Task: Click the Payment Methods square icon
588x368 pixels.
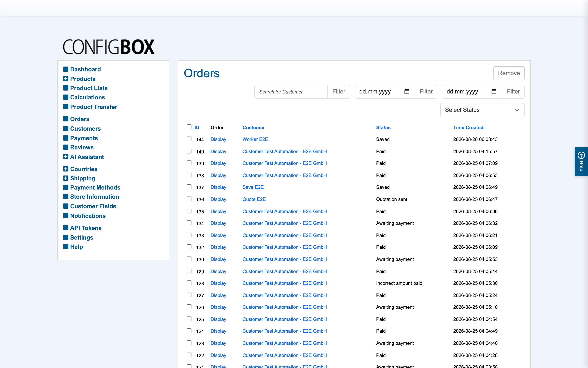Action: pos(66,187)
